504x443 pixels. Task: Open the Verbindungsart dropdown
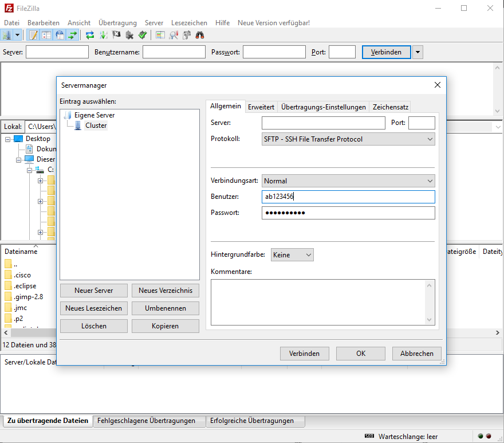pos(348,181)
